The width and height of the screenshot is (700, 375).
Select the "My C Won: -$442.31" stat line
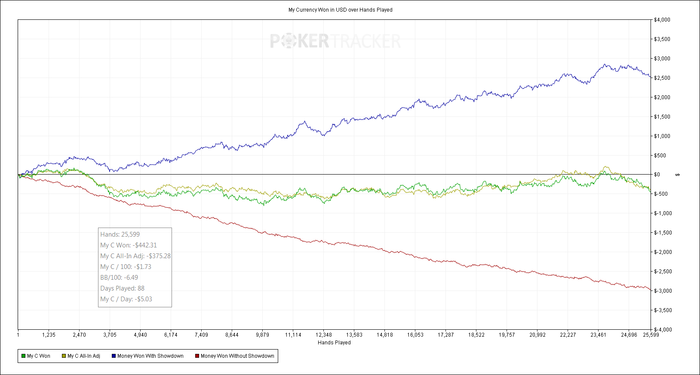pyautogui.click(x=129, y=245)
